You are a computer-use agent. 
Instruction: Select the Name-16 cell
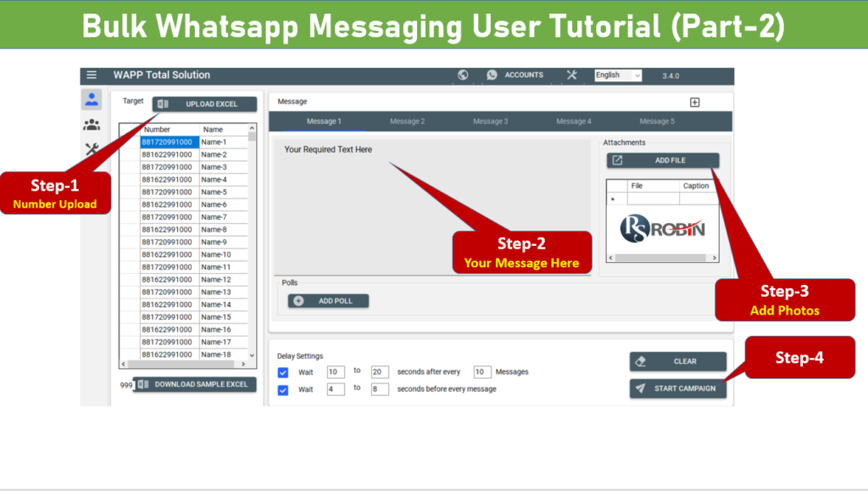[x=224, y=329]
